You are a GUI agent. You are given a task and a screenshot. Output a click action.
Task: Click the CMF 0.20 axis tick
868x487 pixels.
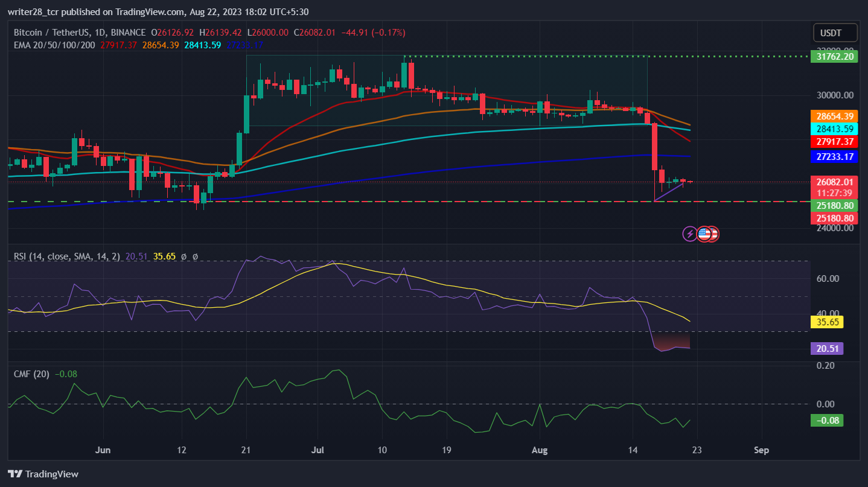pyautogui.click(x=825, y=366)
